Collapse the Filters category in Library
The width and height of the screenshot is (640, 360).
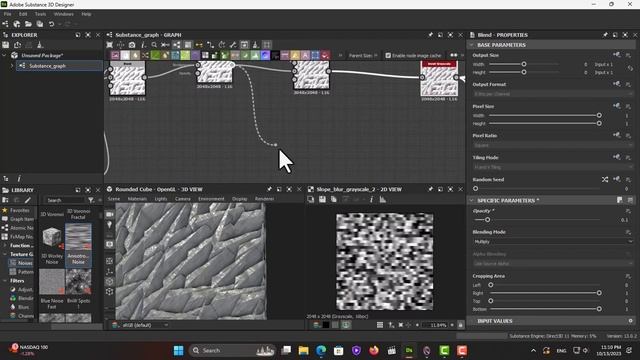pos(5,281)
